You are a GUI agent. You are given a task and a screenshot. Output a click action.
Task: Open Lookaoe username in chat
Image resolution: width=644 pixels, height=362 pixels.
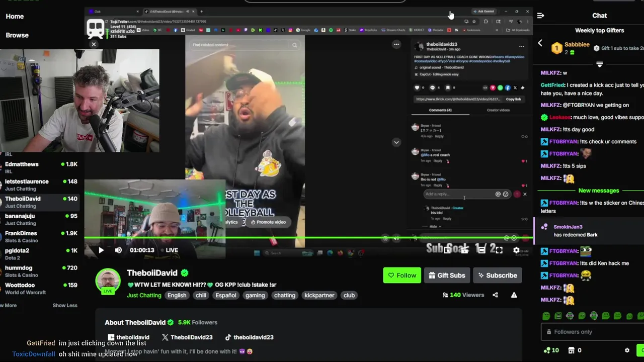[560, 117]
